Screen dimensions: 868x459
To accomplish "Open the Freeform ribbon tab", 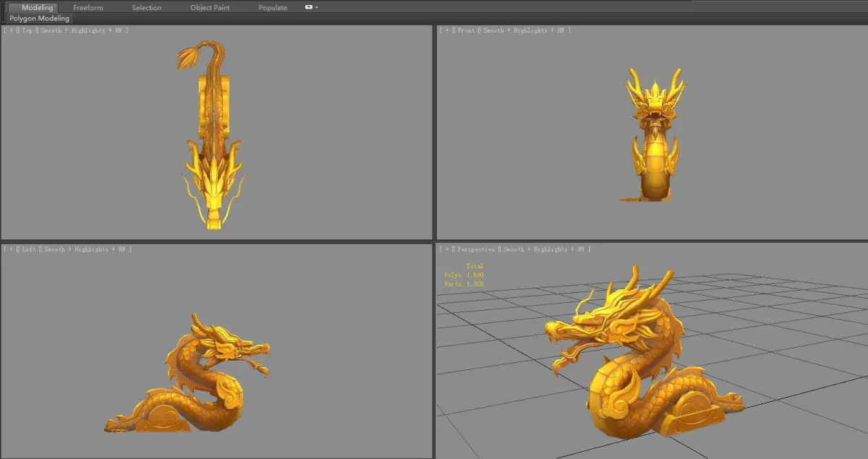I will pyautogui.click(x=88, y=7).
